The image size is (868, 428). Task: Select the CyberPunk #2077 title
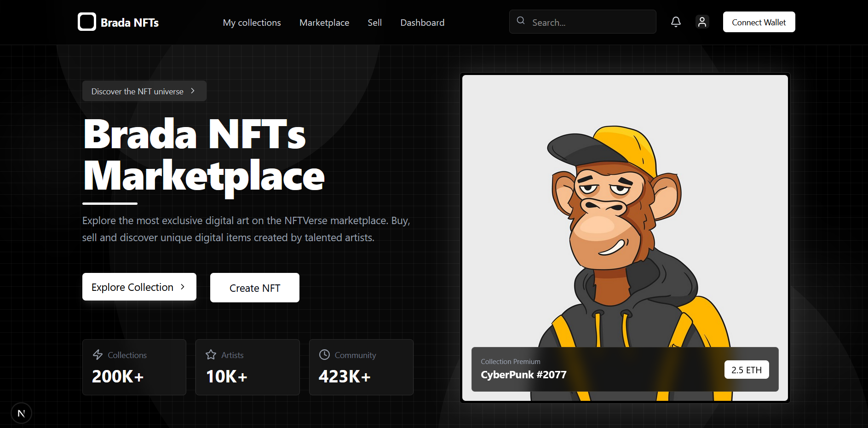point(523,375)
